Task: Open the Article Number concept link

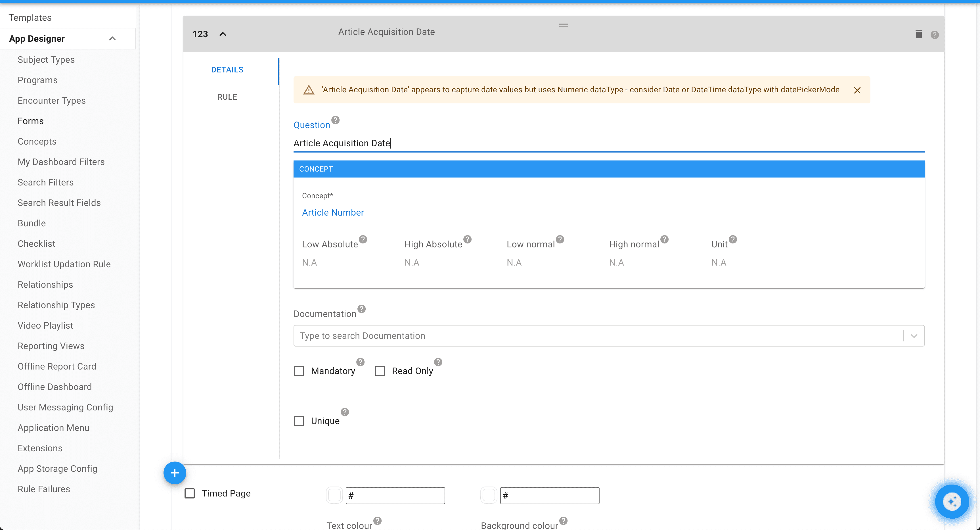Action: [x=332, y=212]
